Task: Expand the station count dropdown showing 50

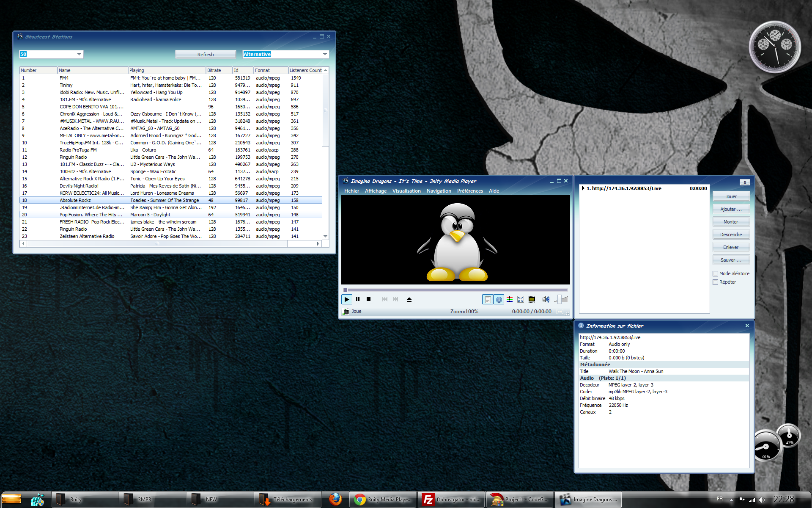Action: point(80,54)
